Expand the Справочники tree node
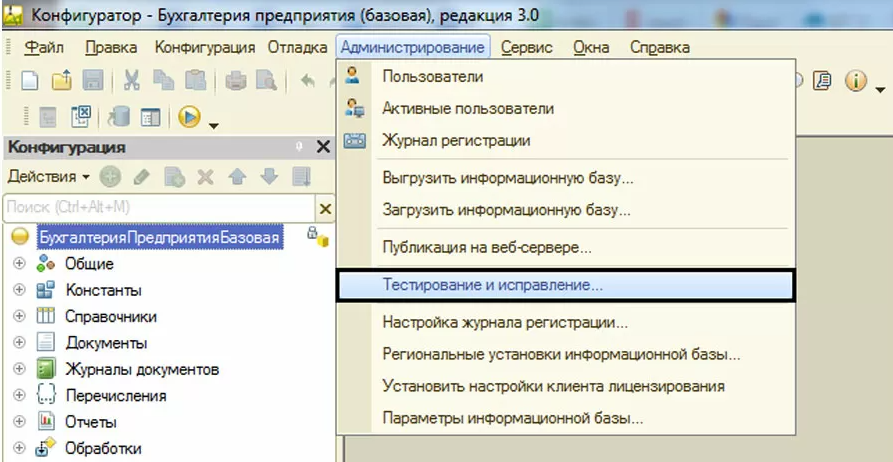893x462 pixels. click(x=19, y=316)
